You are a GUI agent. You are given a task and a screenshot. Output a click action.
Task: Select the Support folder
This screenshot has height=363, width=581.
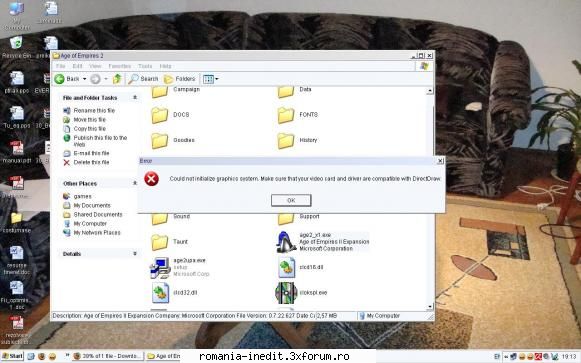click(x=299, y=219)
